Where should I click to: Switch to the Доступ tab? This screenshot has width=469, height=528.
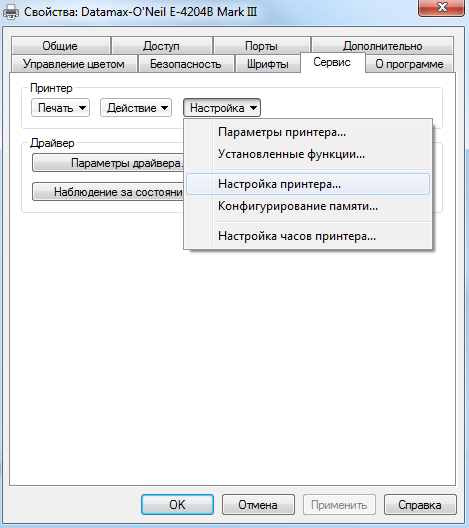(x=162, y=46)
